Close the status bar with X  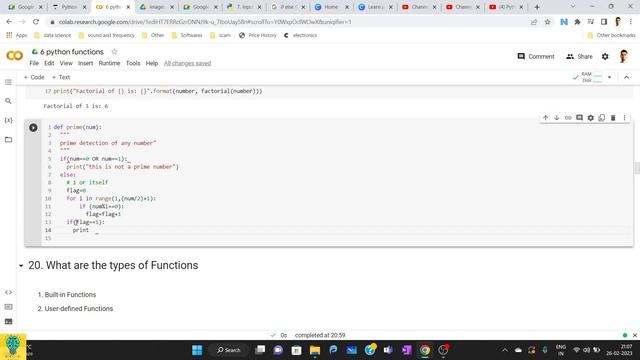(x=635, y=335)
